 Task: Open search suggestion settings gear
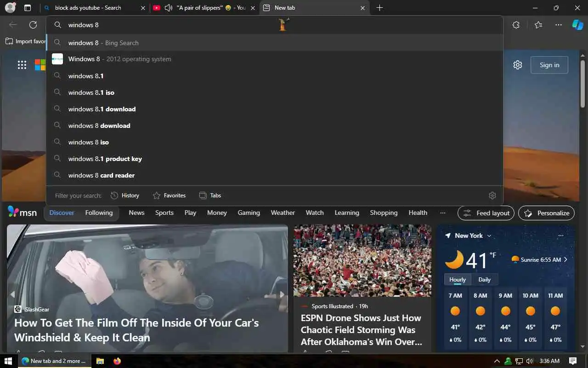pyautogui.click(x=492, y=195)
